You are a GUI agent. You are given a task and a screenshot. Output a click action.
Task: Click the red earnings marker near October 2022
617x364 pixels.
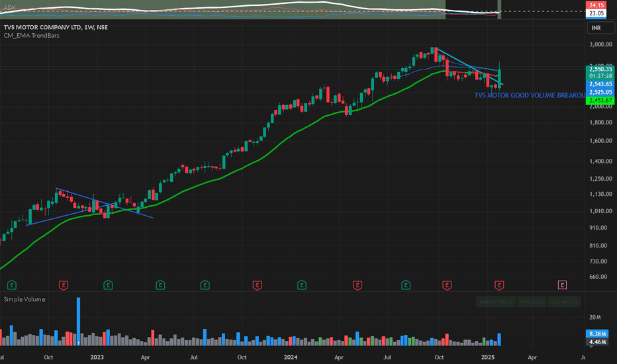click(x=64, y=285)
